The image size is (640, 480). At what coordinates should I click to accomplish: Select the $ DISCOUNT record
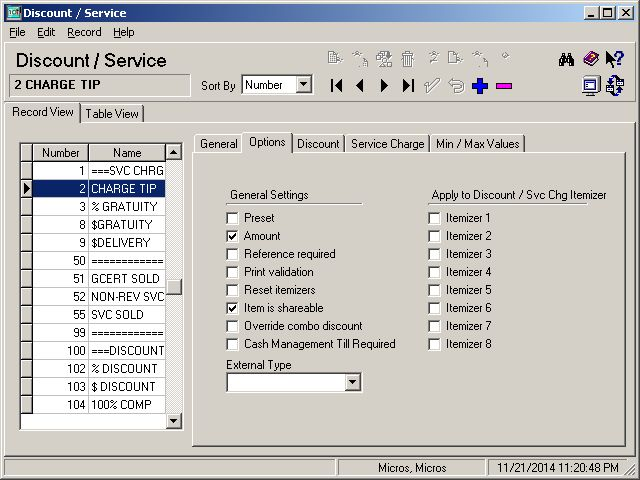[99, 387]
